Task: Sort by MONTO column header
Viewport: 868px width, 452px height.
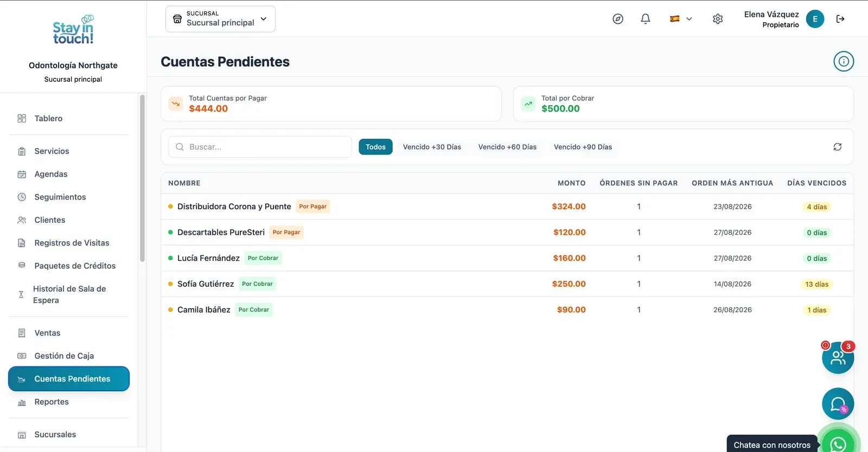Action: [x=571, y=183]
